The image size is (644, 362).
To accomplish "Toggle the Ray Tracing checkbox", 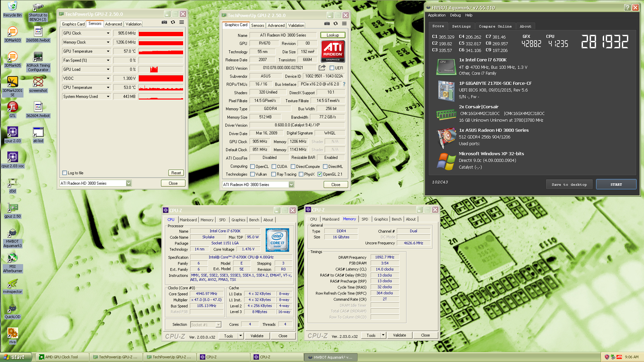I will click(x=274, y=174).
